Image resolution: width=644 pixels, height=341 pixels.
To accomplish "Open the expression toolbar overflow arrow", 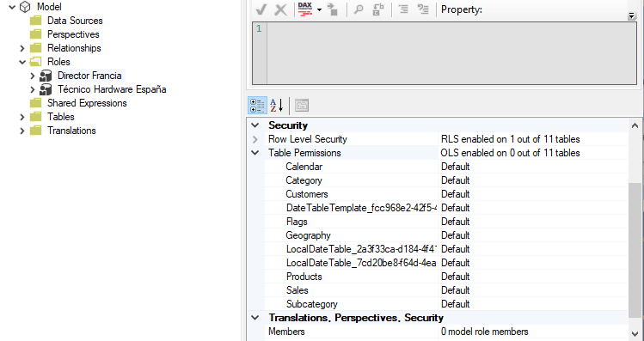I will point(632,16).
